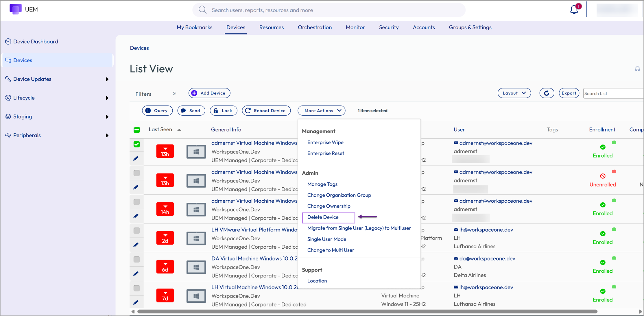This screenshot has height=316, width=644.
Task: Click the UEM logo icon
Action: click(x=16, y=9)
